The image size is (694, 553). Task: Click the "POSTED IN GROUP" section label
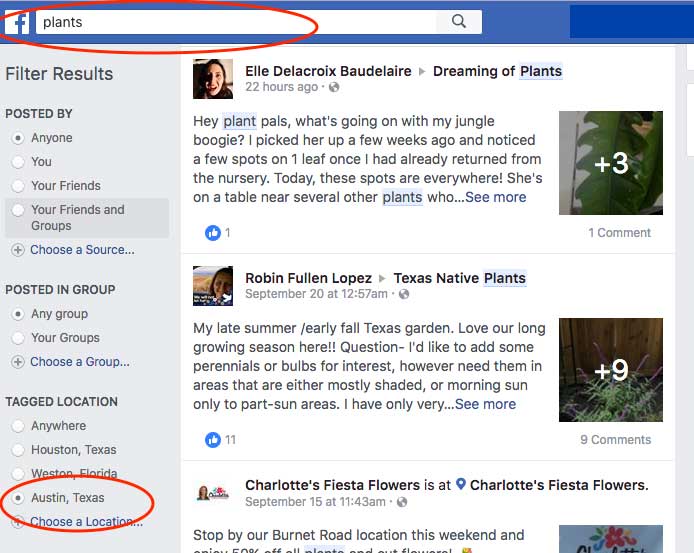coord(60,290)
